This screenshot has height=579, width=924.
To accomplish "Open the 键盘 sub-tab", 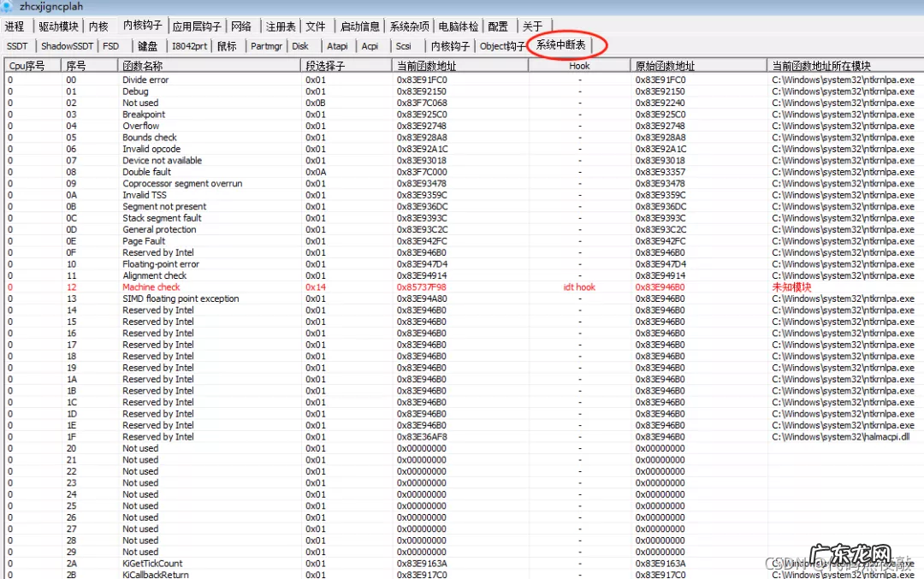I will click(147, 46).
